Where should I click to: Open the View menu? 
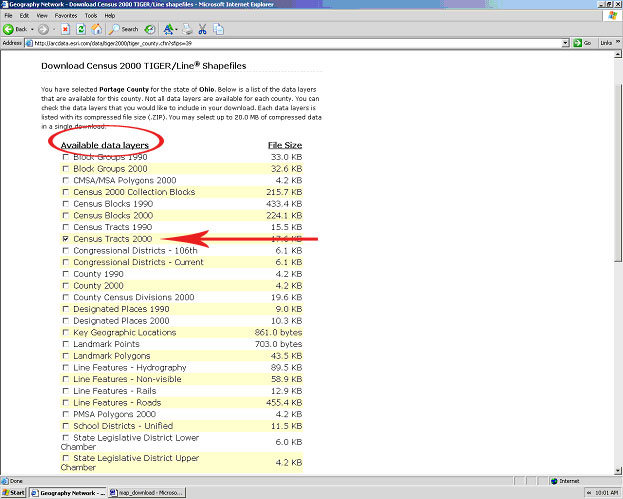click(42, 16)
